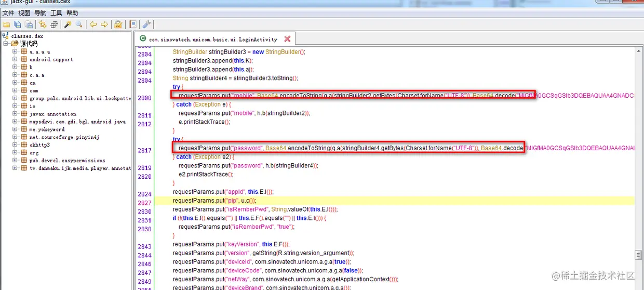The width and height of the screenshot is (644, 290).
Task: Click the stringBuilder3.append(this.aj) line
Action: coord(213,70)
